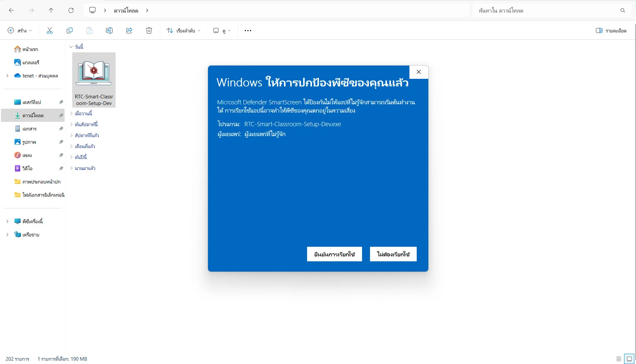Click the Copy icon in toolbar
The width and height of the screenshot is (636, 364).
(70, 30)
